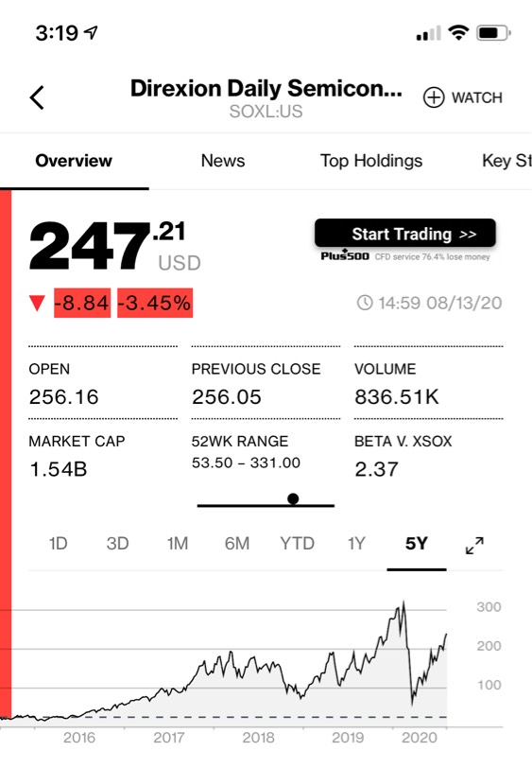Tap the clock timestamp icon
Screen dimensions: 532x768
pyautogui.click(x=365, y=303)
